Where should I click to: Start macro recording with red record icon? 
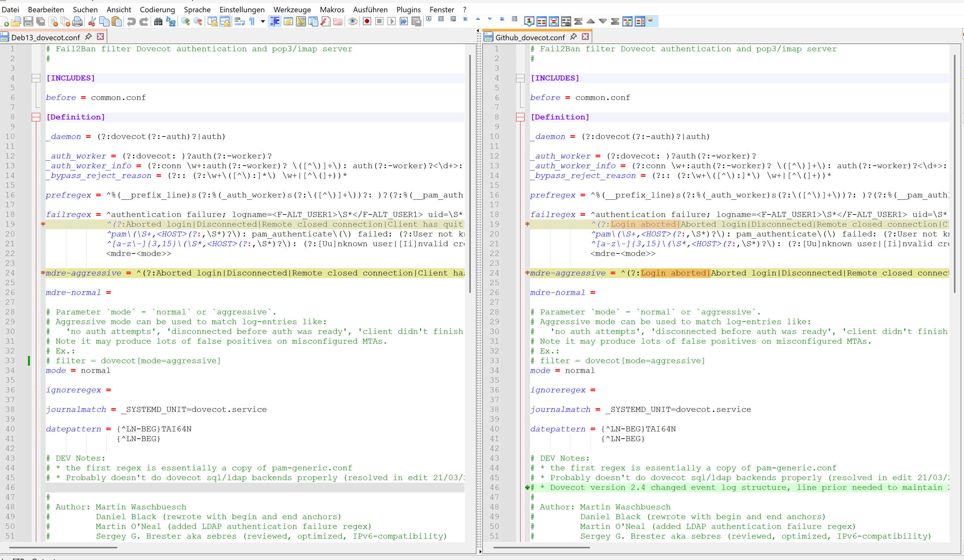point(367,21)
